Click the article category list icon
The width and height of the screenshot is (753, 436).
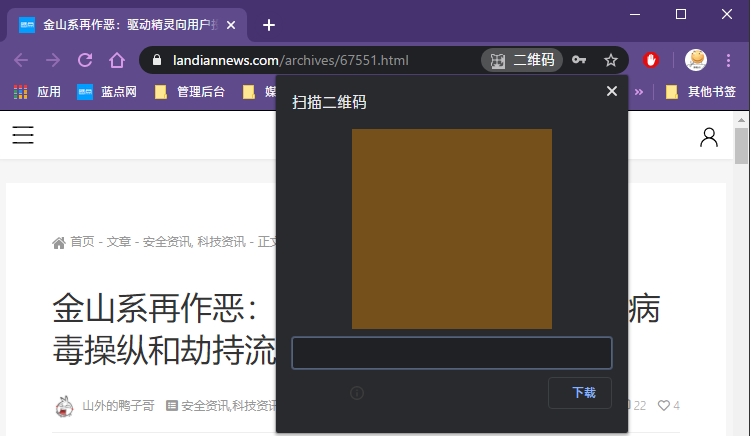(171, 406)
